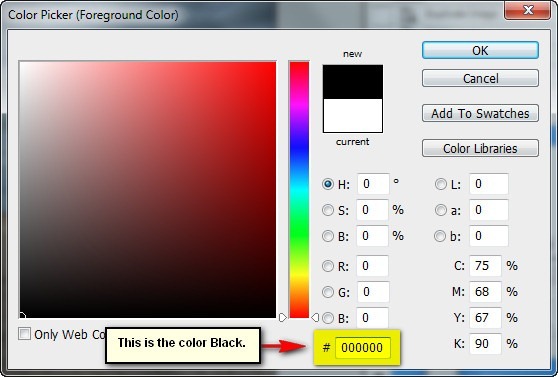Viewport: 558px width, 377px height.
Task: Click inside the H degrees input field
Action: pyautogui.click(x=373, y=184)
